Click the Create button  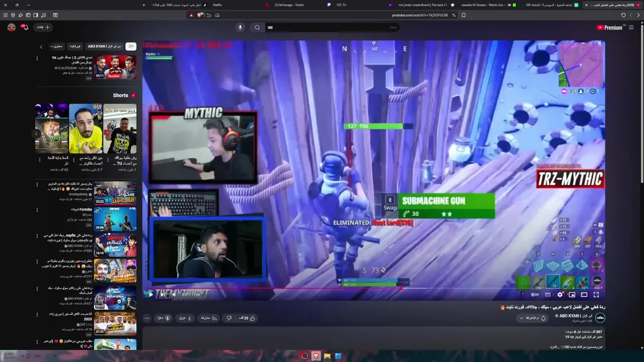point(44,27)
